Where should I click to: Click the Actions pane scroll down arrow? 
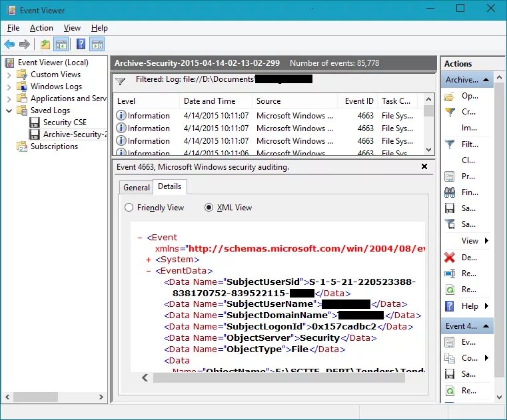[499, 397]
